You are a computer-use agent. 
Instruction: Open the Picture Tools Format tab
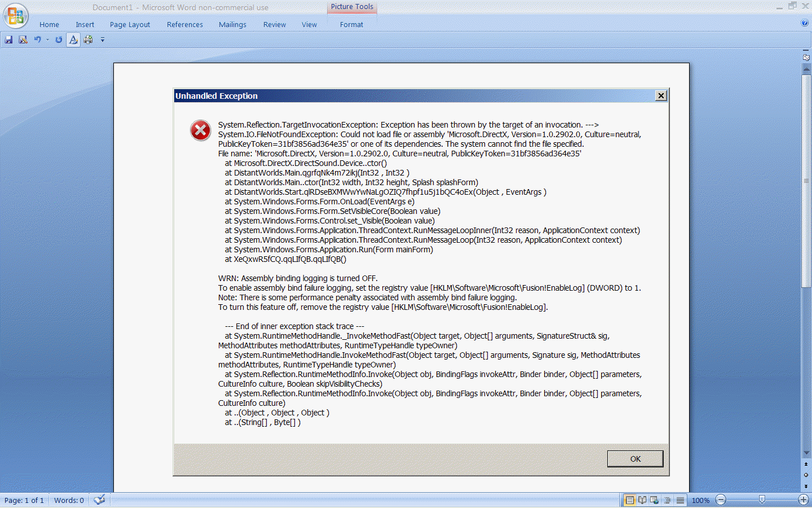(x=351, y=24)
